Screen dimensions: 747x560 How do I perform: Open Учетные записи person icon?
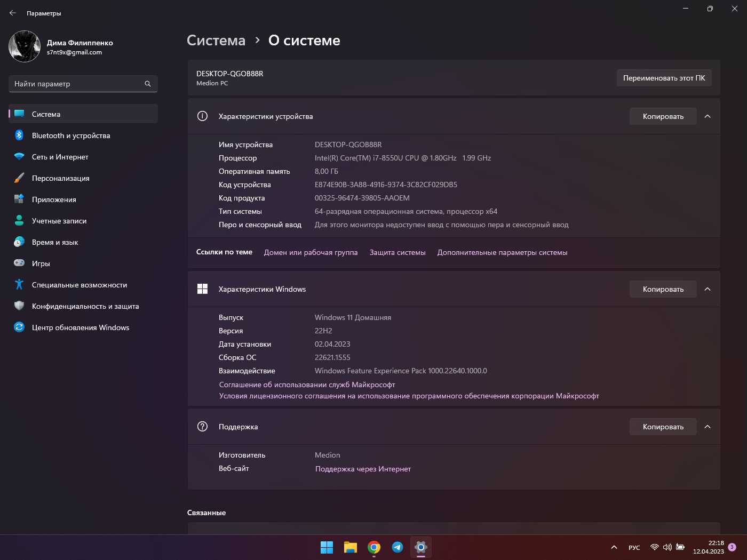[x=19, y=220]
